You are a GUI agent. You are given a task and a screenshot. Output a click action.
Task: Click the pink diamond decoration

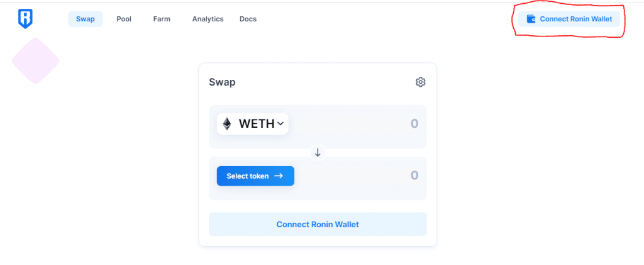click(35, 61)
